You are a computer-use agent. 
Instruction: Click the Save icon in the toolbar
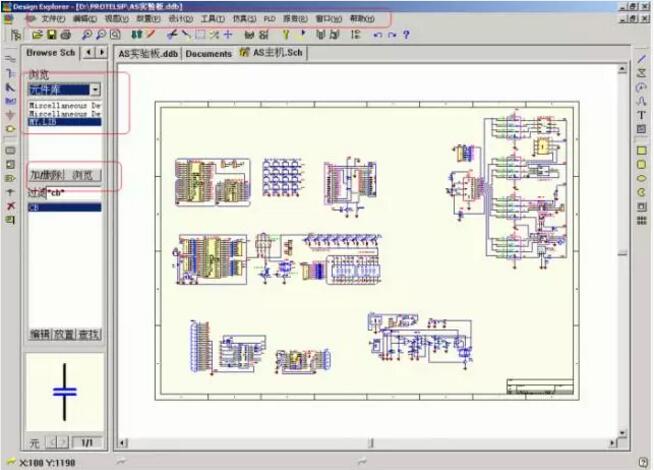50,35
